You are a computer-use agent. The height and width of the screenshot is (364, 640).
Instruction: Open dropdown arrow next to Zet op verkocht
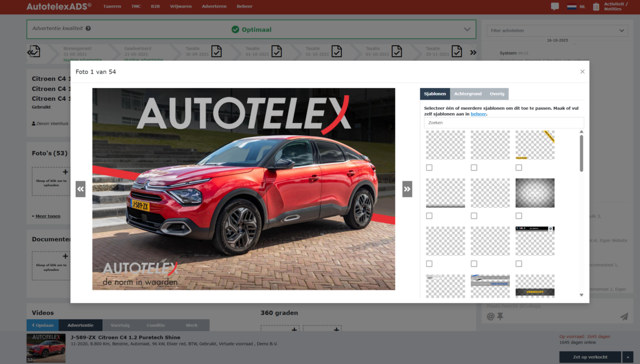(x=629, y=357)
